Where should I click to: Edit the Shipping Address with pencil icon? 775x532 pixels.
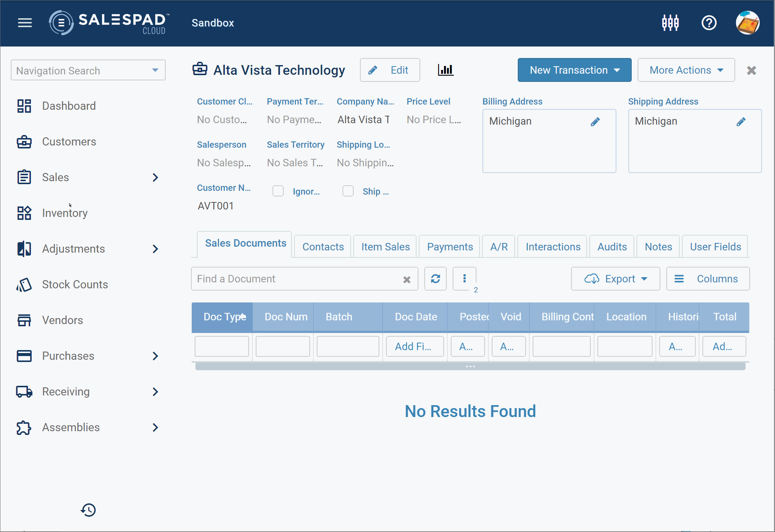(x=741, y=122)
